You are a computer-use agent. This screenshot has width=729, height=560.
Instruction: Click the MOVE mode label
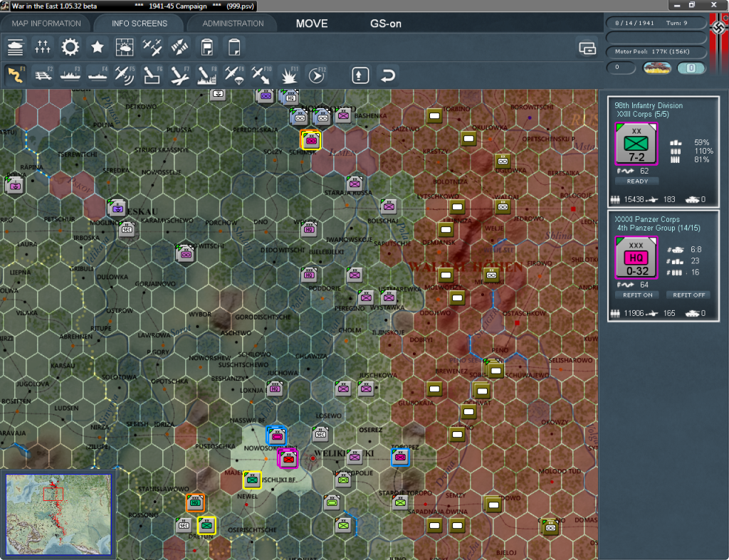coord(312,23)
